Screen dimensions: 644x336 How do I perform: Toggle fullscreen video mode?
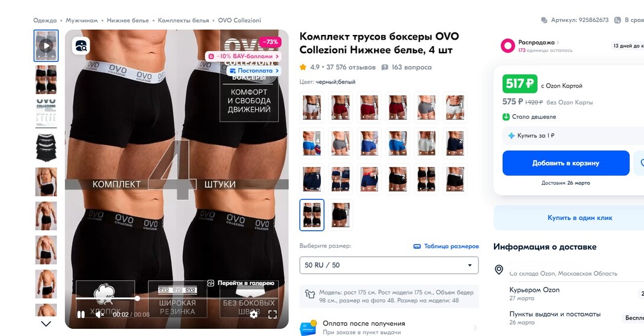(272, 314)
